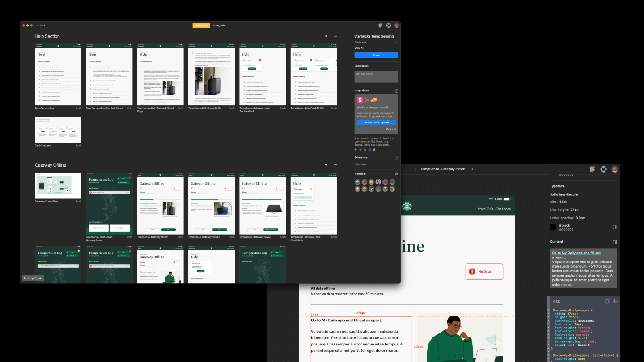This screenshot has height=362, width=644.
Task: Click the Slack integration icon
Action: pos(356,150)
